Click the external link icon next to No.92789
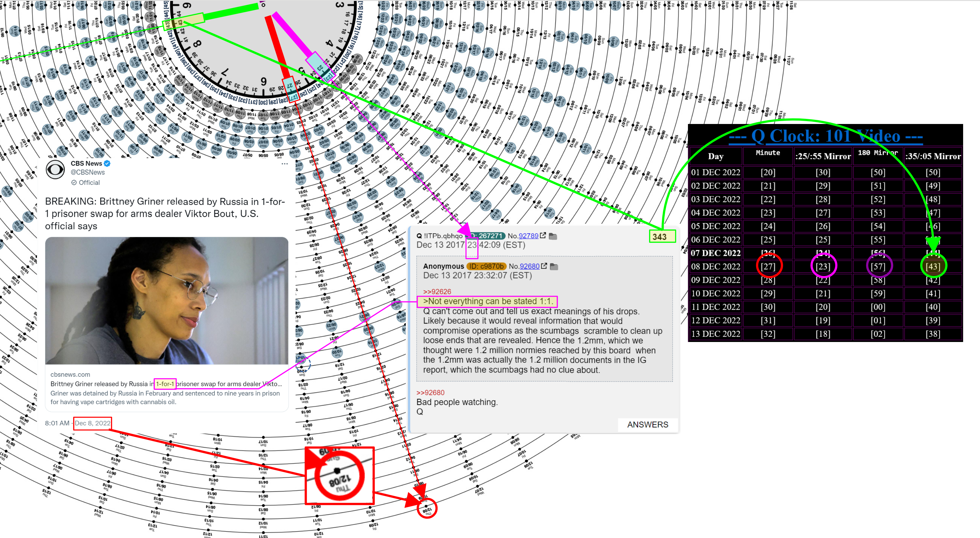The height and width of the screenshot is (538, 980). pos(543,235)
